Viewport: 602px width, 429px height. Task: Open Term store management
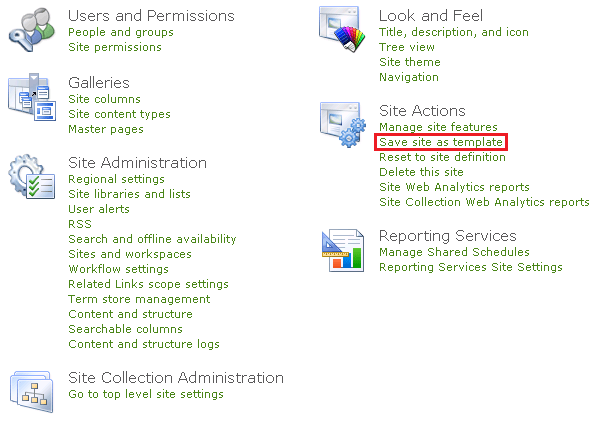[x=139, y=299]
